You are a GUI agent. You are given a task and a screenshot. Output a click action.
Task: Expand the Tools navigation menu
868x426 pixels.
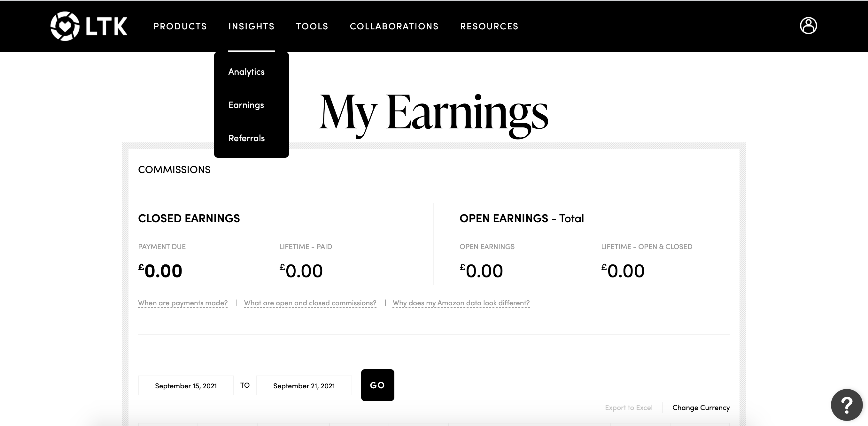312,26
